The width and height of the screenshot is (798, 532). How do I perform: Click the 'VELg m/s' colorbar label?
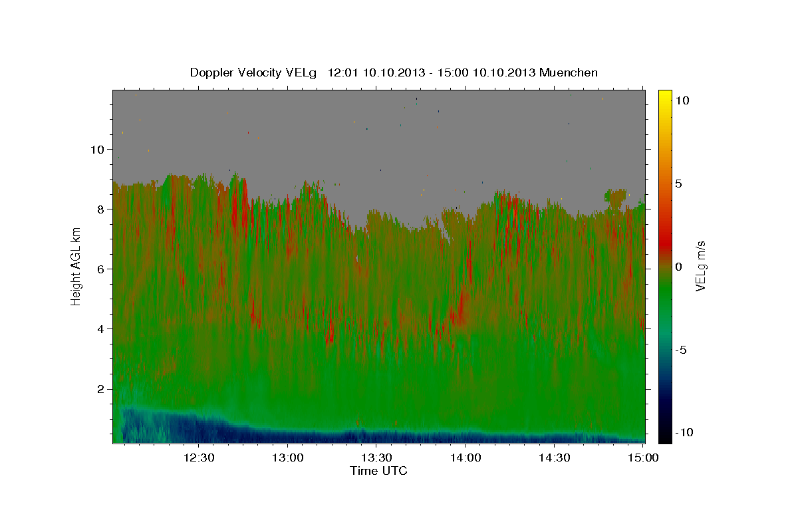(700, 266)
